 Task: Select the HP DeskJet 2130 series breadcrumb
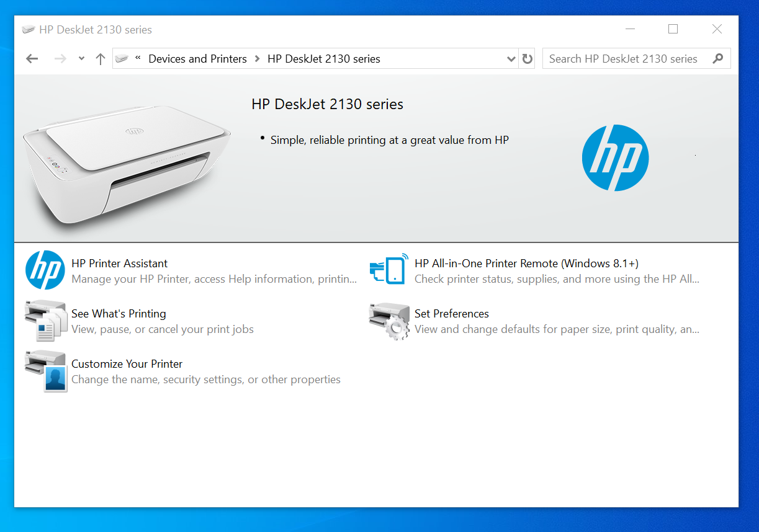click(x=324, y=59)
